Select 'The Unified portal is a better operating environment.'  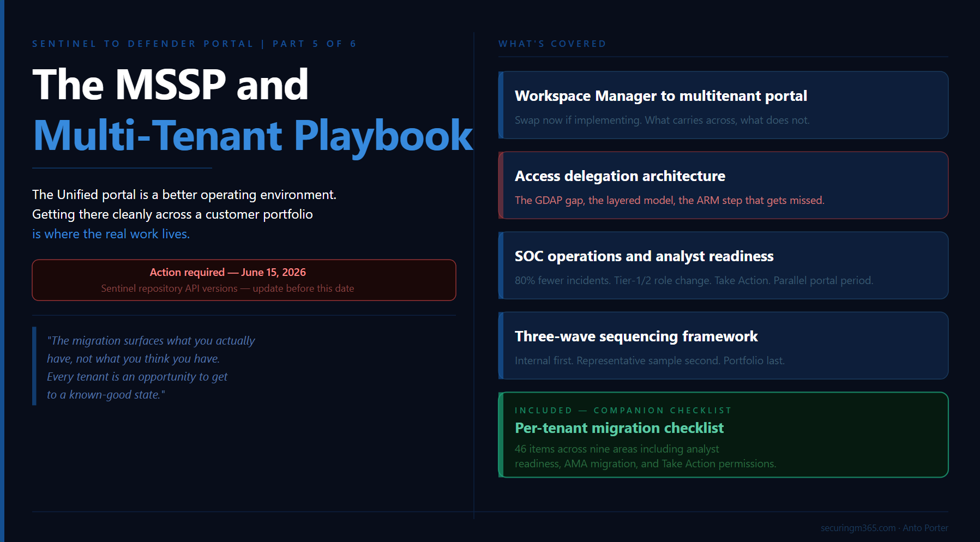click(184, 195)
